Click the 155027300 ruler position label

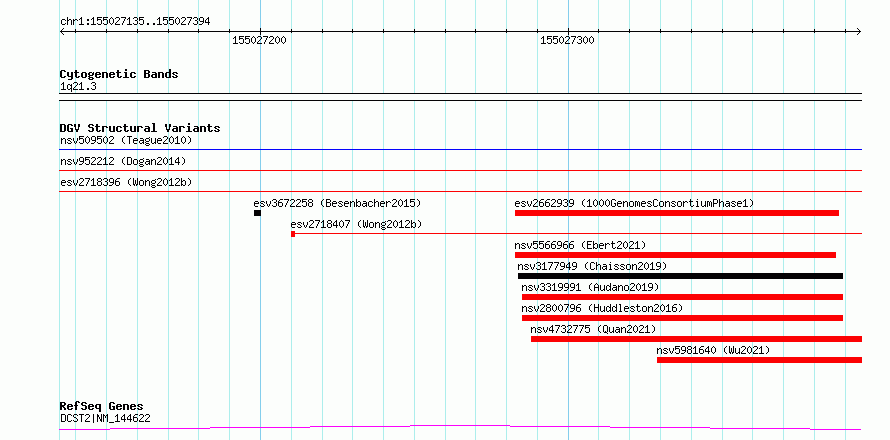pos(568,40)
